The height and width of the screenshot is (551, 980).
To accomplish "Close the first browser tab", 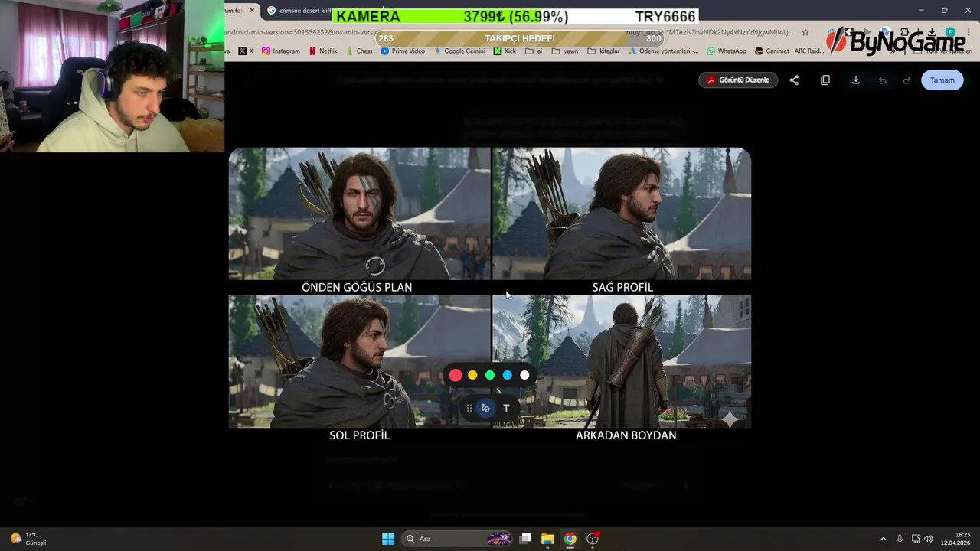I will (252, 11).
